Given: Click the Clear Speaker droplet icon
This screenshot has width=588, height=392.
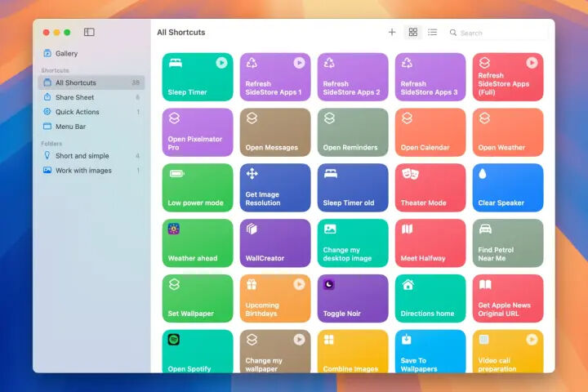Looking at the screenshot, I should (484, 173).
